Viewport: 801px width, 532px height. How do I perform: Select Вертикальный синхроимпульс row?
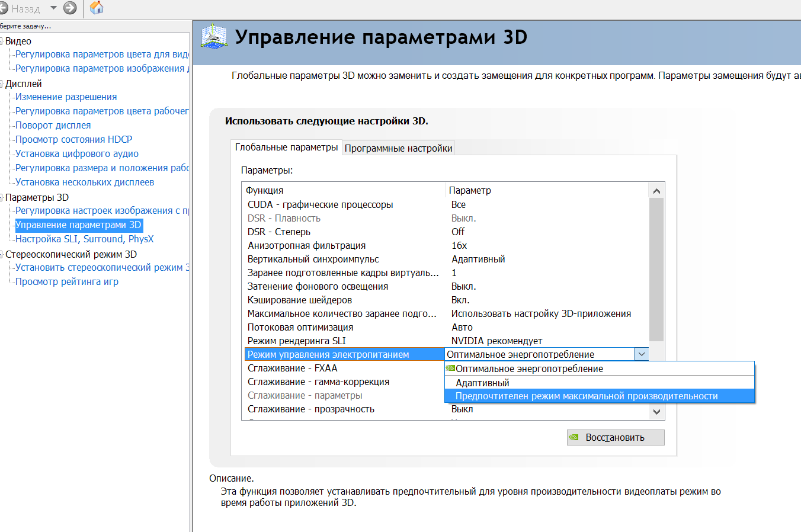click(x=446, y=259)
